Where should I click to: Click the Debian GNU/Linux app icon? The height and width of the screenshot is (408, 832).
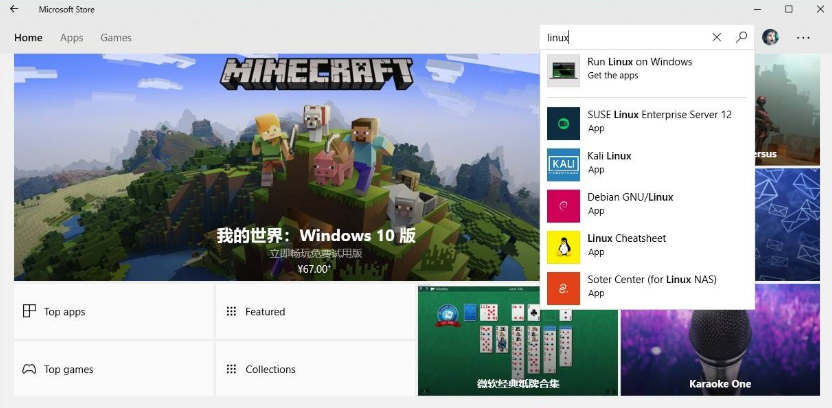pyautogui.click(x=563, y=206)
